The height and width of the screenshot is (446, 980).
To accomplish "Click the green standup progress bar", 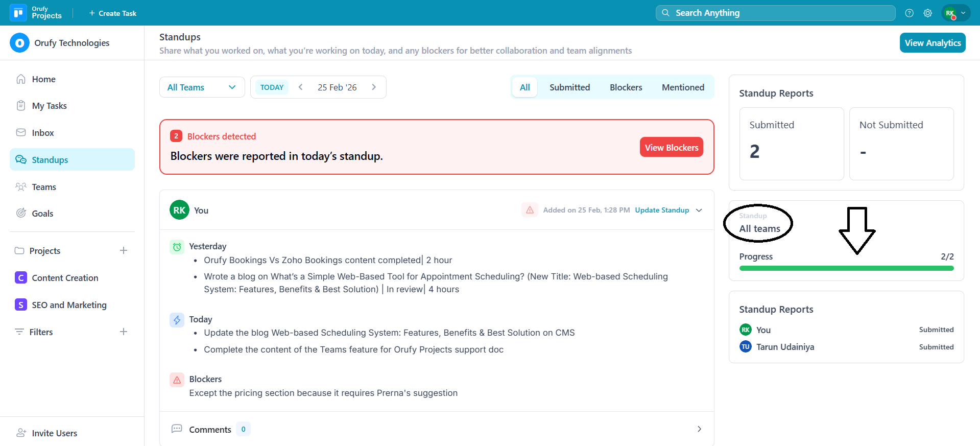I will 846,268.
